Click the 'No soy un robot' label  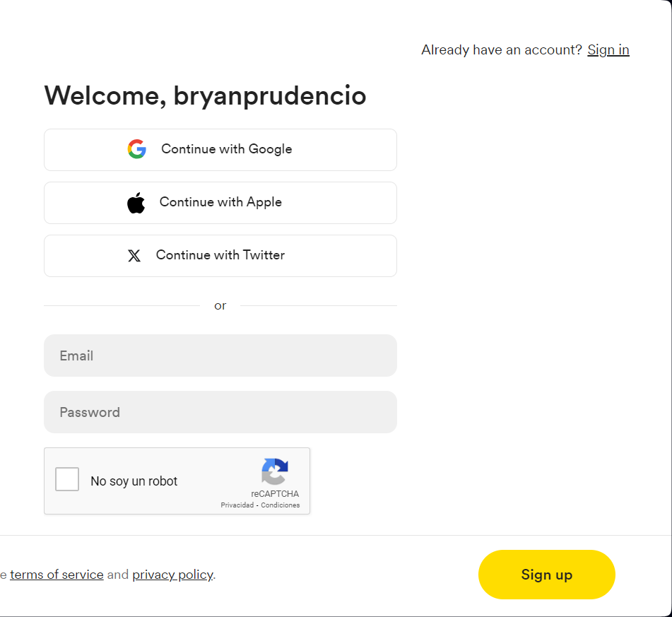[x=134, y=481]
